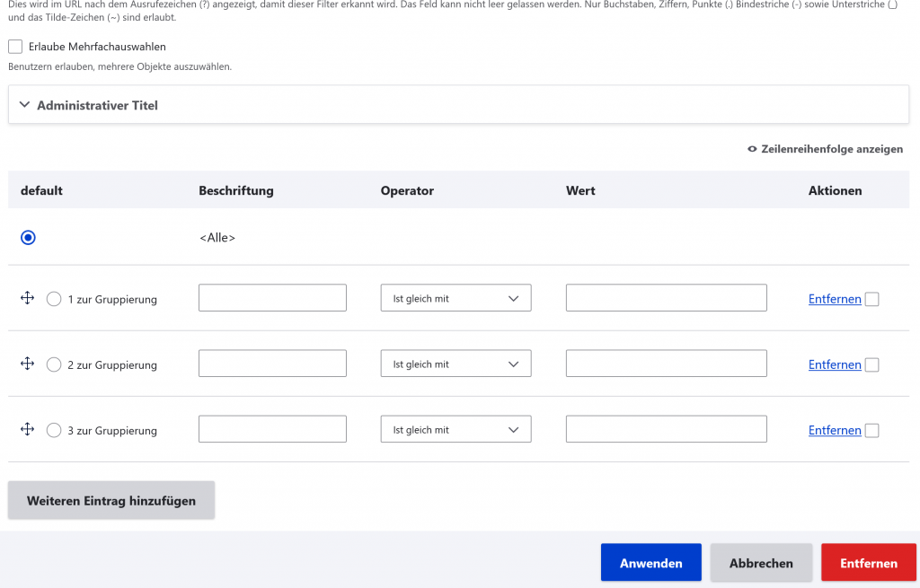This screenshot has width=920, height=588.
Task: Click the drag handle for row 3 zur Gruppierung
Action: tap(27, 429)
